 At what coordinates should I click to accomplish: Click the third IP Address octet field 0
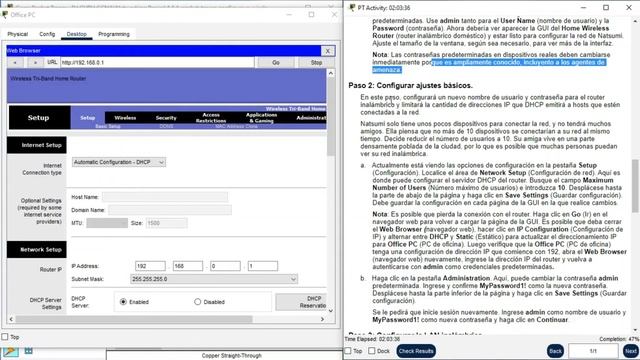[x=225, y=266]
